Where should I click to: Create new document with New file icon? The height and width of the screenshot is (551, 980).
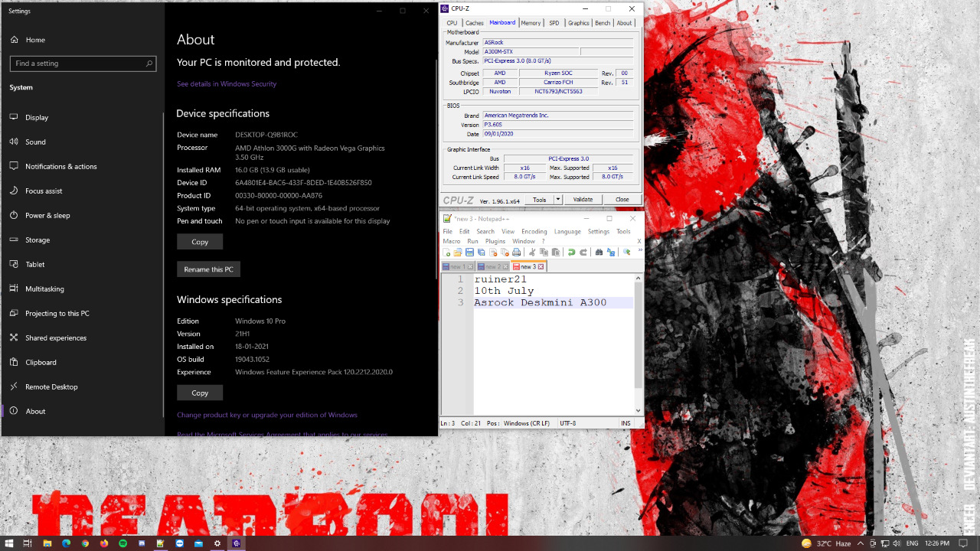coord(447,253)
